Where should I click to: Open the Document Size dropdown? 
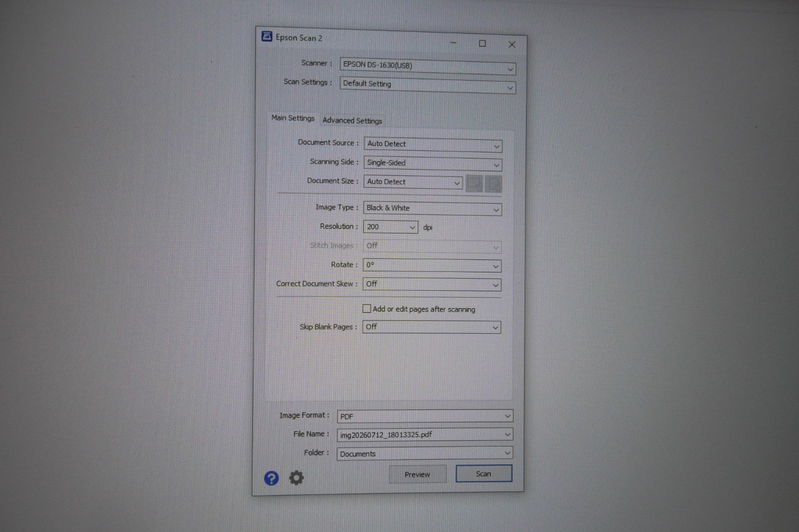[413, 182]
